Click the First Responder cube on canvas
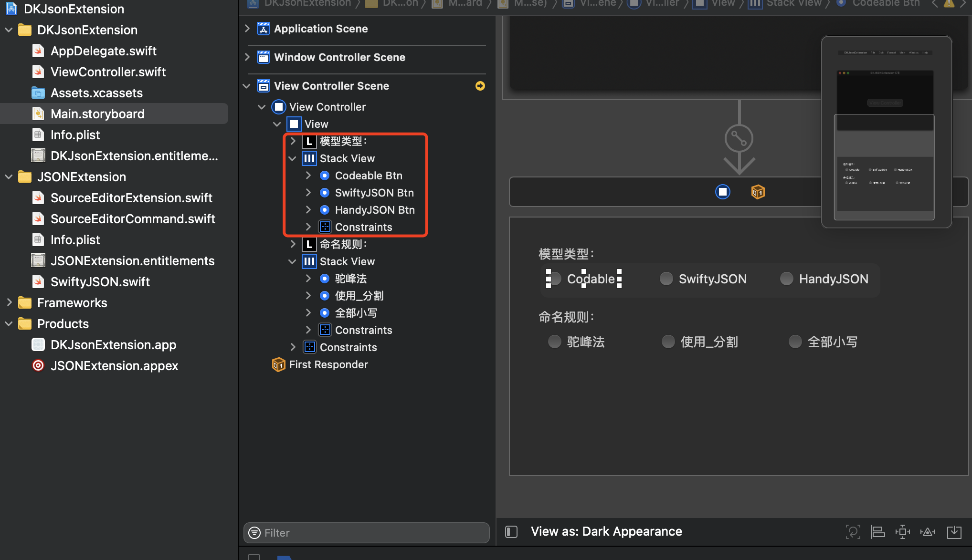The height and width of the screenshot is (560, 972). click(758, 192)
